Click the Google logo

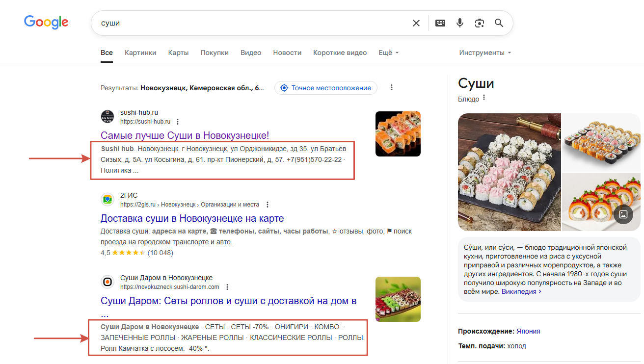tap(46, 23)
